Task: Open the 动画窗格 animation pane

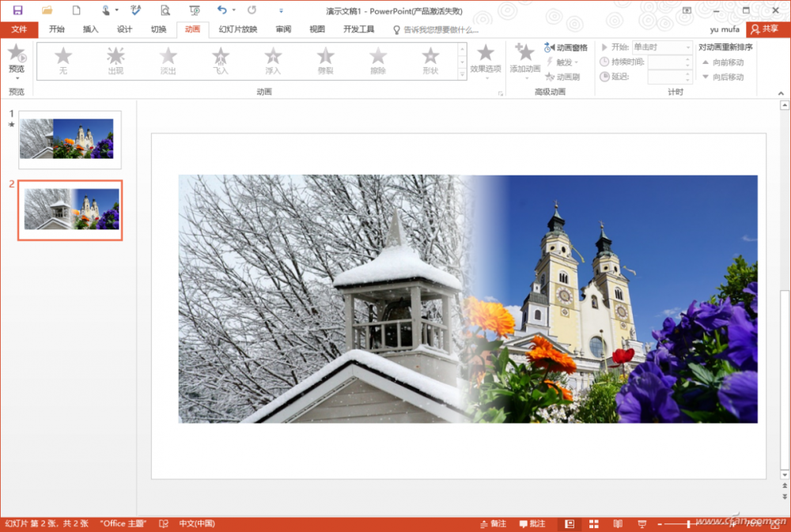Action: click(566, 47)
